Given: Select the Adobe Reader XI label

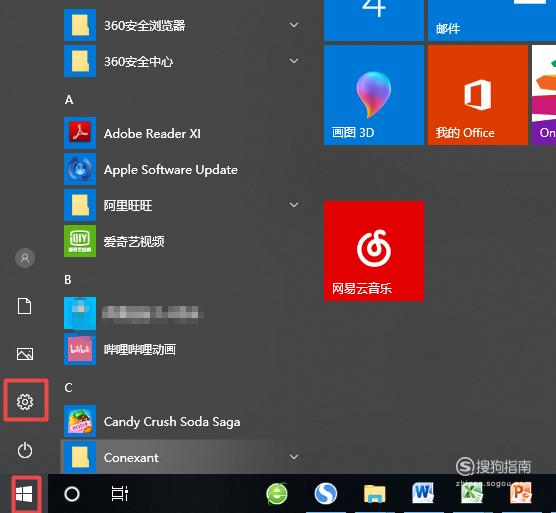Looking at the screenshot, I should [x=152, y=134].
